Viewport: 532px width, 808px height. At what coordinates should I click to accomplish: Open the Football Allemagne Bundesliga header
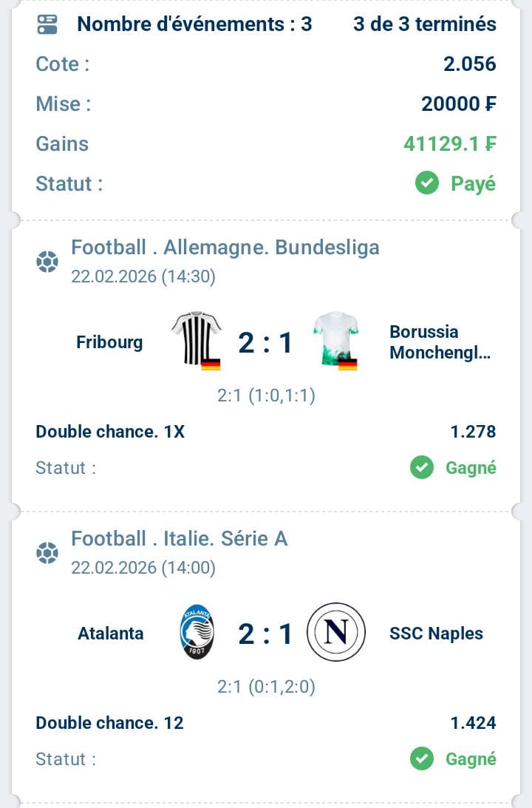tap(225, 247)
